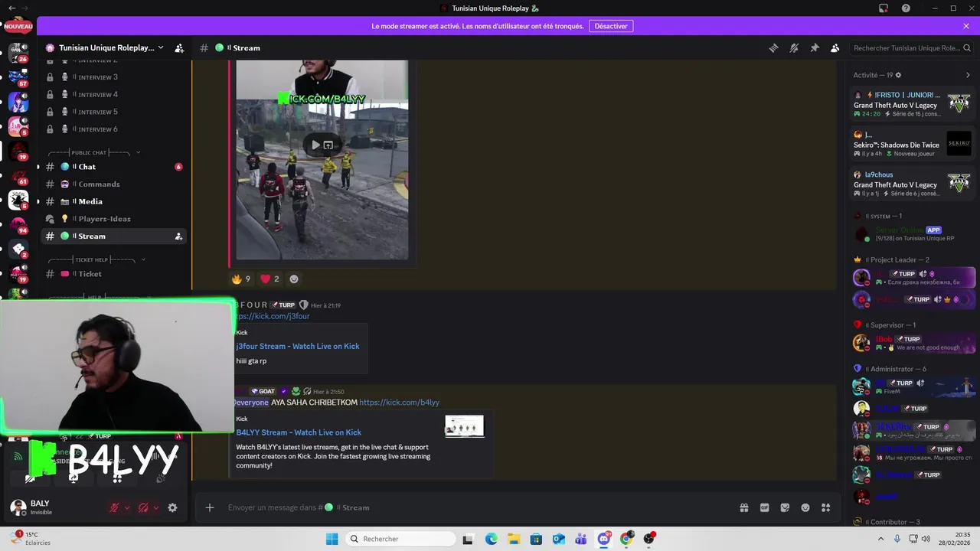The image size is (980, 551).
Task: Collapse the TICKET HELP category
Action: point(96,259)
